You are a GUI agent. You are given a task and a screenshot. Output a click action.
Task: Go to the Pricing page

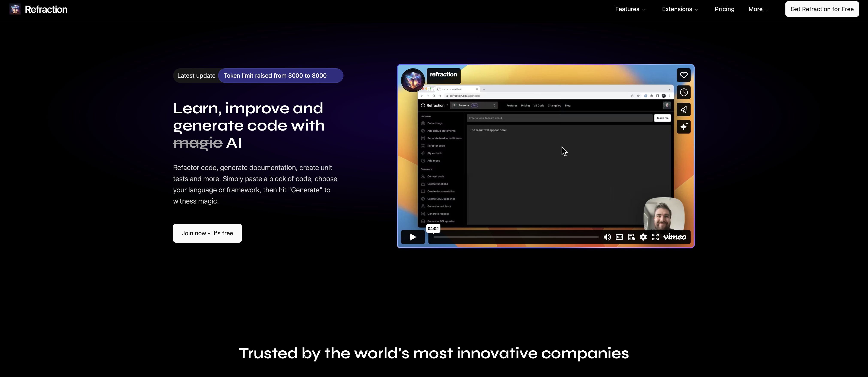click(724, 9)
